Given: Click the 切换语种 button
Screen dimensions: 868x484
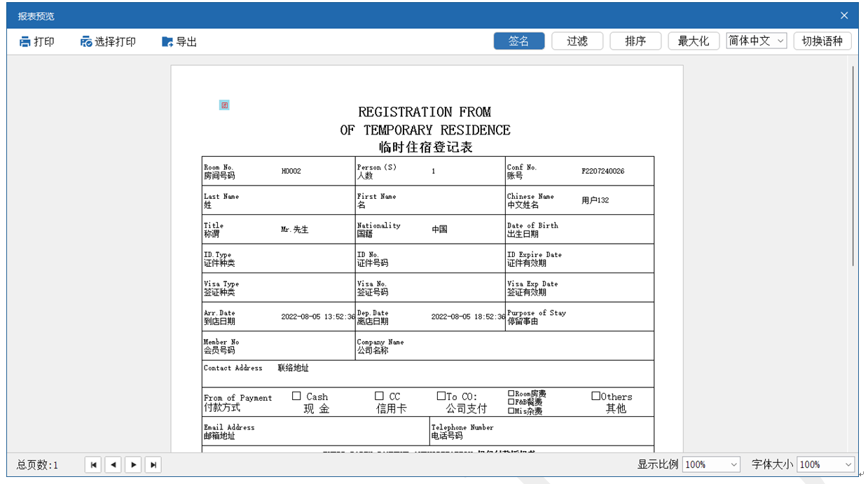Looking at the screenshot, I should 822,41.
